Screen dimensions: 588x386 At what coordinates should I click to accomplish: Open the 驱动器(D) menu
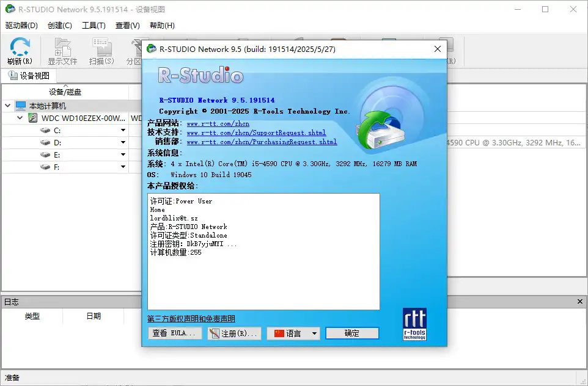coord(21,25)
